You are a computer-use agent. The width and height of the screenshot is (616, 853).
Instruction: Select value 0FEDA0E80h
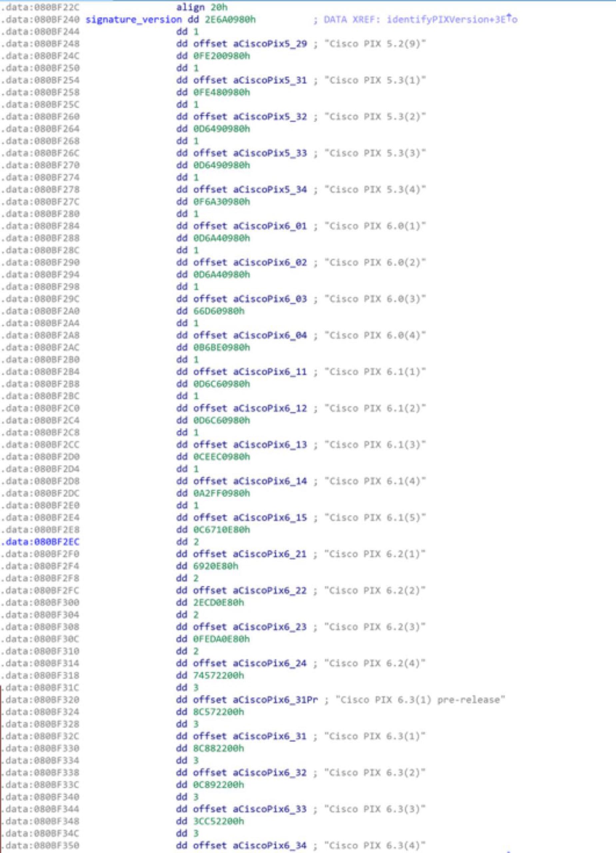(222, 639)
